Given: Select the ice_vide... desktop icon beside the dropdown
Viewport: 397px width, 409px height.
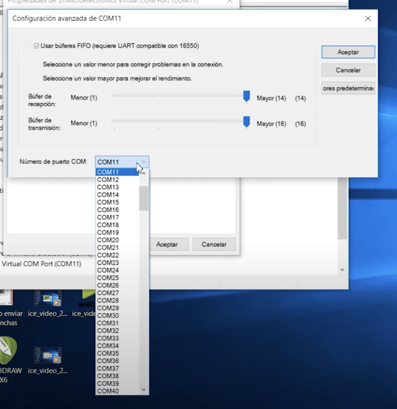Looking at the screenshot, I should pyautogui.click(x=84, y=304).
